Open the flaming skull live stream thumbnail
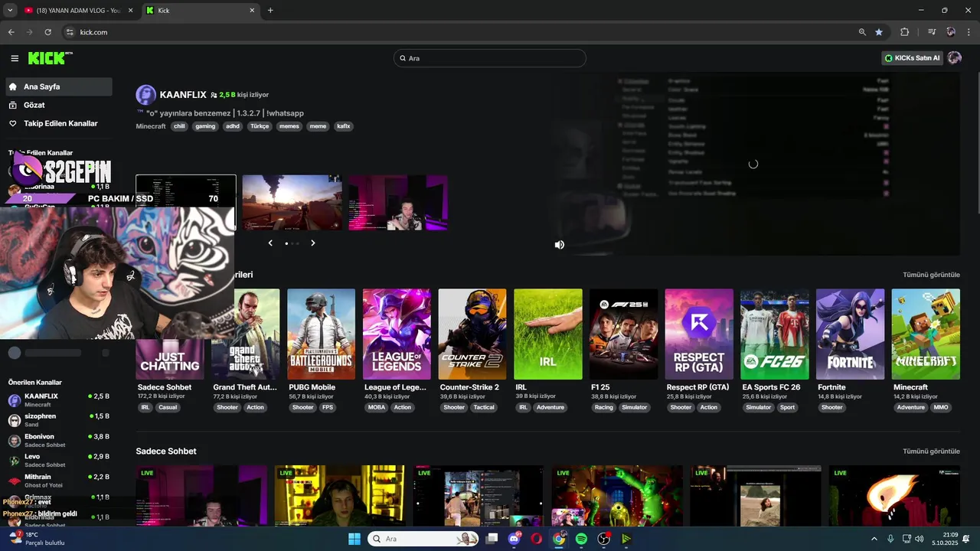The image size is (980, 551). click(x=894, y=495)
